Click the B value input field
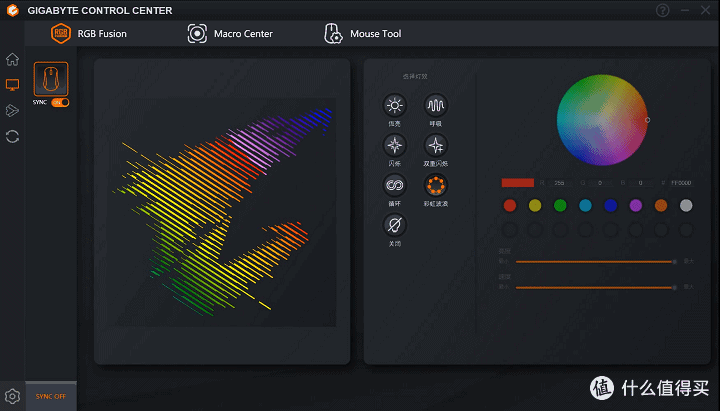Viewport: 720px width, 411px height. click(x=641, y=183)
